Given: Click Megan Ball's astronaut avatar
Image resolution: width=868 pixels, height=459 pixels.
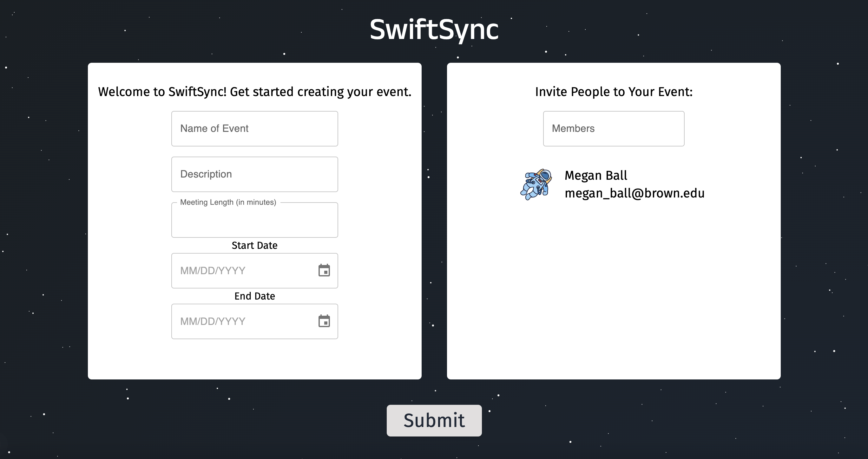Looking at the screenshot, I should pos(536,184).
